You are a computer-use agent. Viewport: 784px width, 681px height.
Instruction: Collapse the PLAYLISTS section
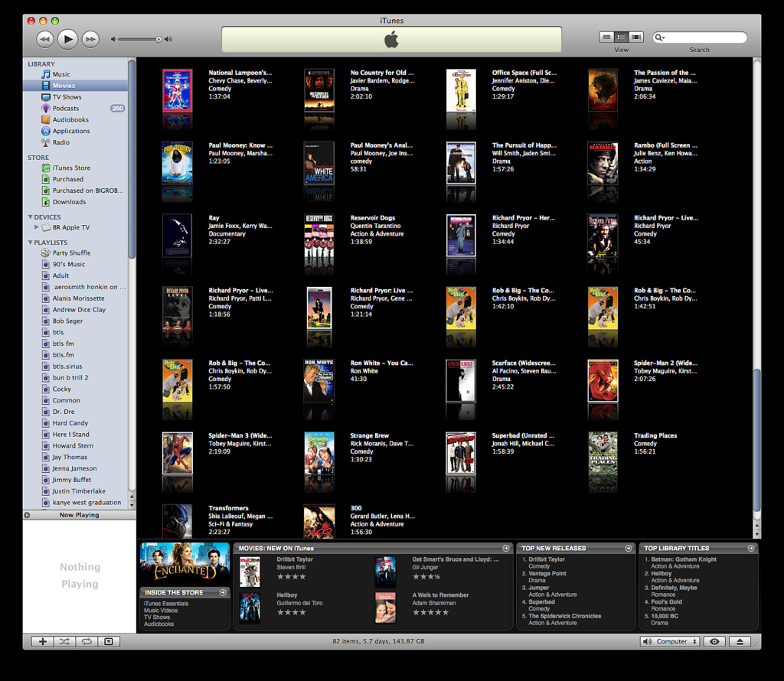click(31, 243)
